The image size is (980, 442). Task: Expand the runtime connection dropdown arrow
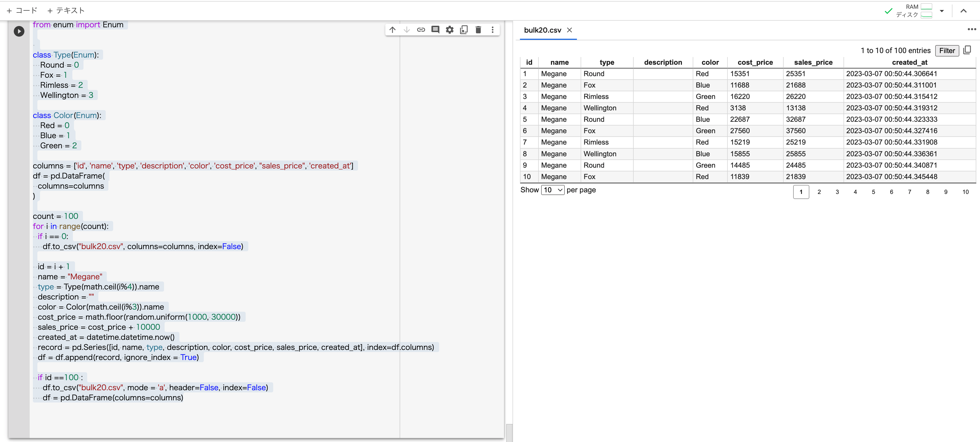[x=942, y=11]
